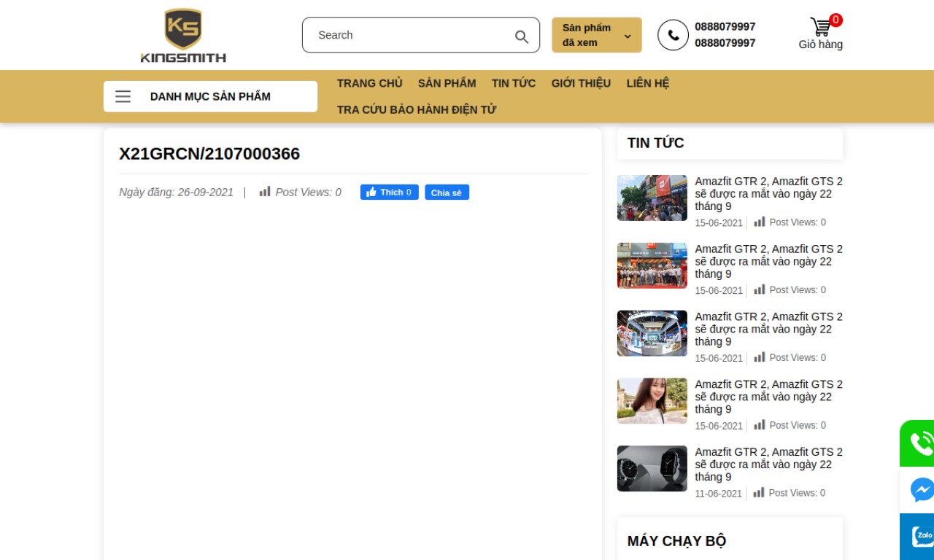
Task: Click inside the Search input field
Action: 401,35
